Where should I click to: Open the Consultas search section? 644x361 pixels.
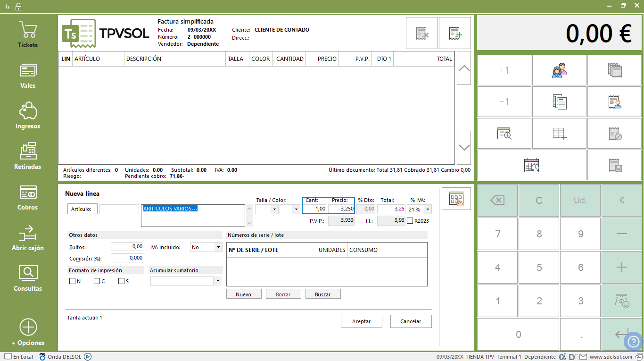coord(28,278)
